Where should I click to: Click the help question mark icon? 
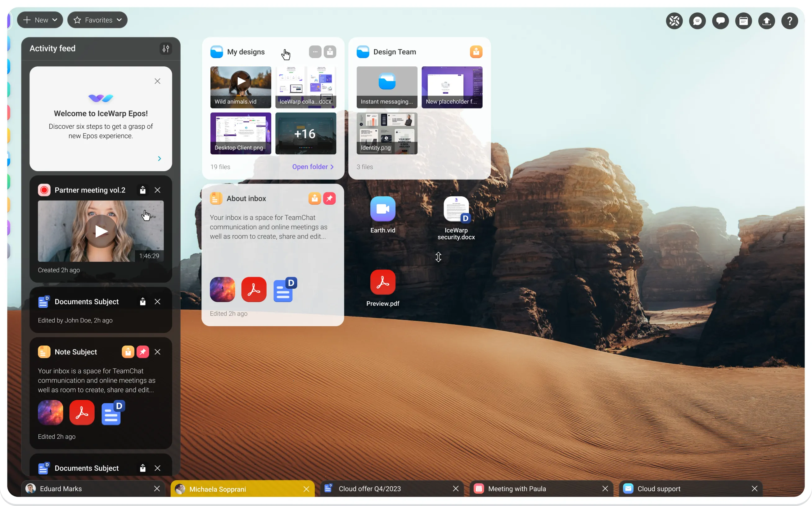(789, 21)
